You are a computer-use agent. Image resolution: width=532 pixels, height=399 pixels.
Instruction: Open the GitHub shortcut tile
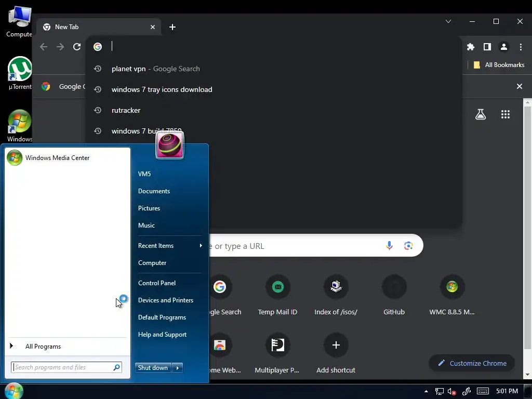click(x=394, y=296)
